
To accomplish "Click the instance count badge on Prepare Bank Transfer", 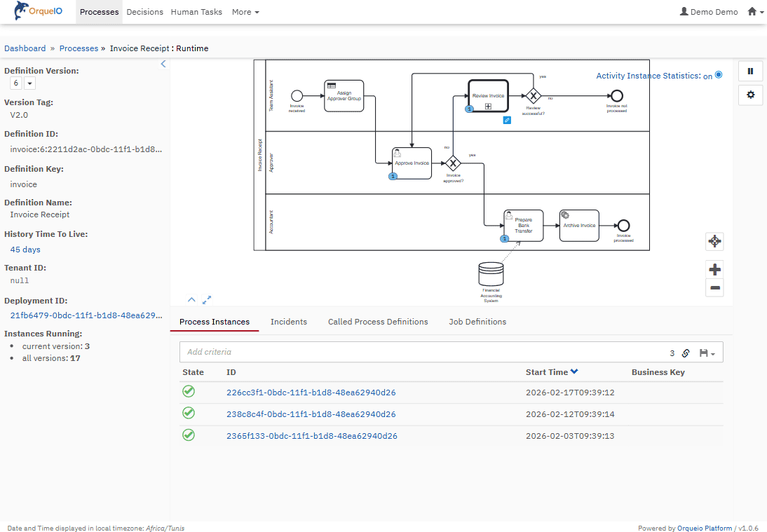I will point(504,238).
